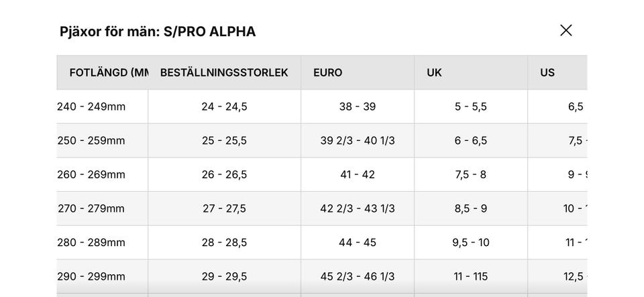Click the Pjäxor för män title

158,32
